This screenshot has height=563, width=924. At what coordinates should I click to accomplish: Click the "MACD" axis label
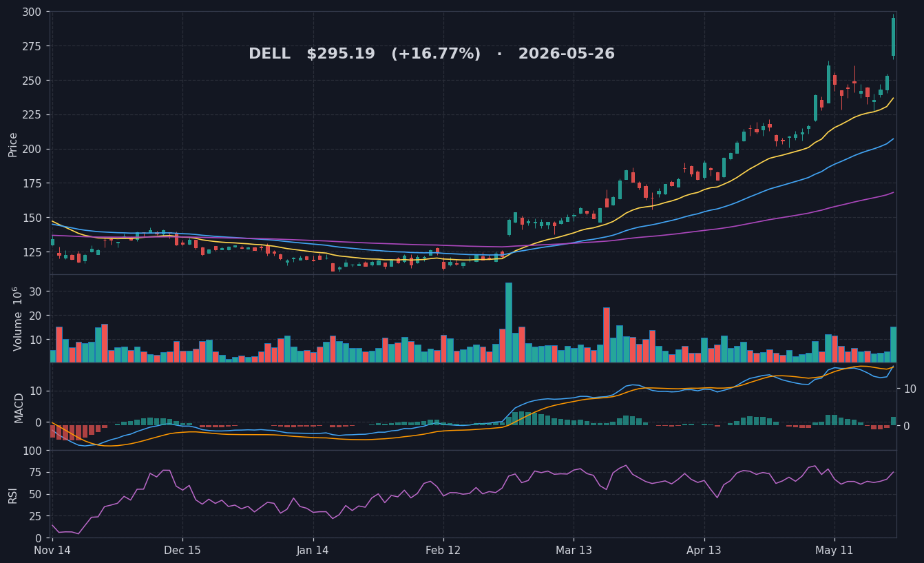point(19,407)
